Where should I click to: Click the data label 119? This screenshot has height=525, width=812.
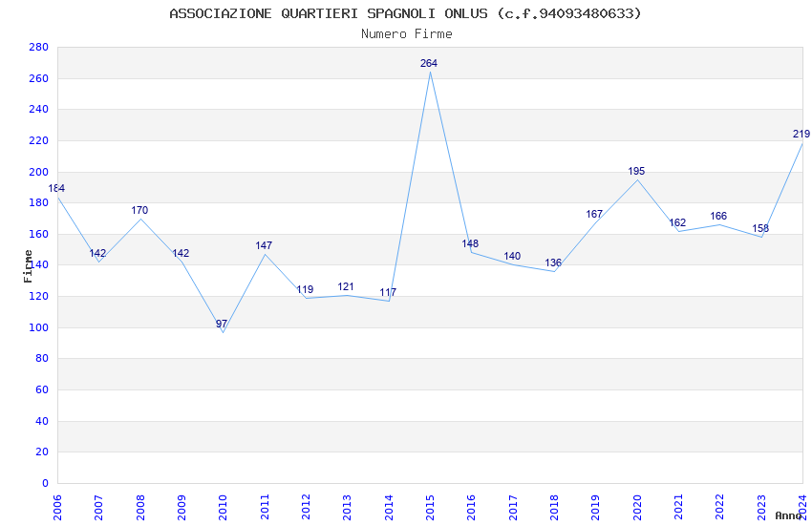[x=305, y=289]
